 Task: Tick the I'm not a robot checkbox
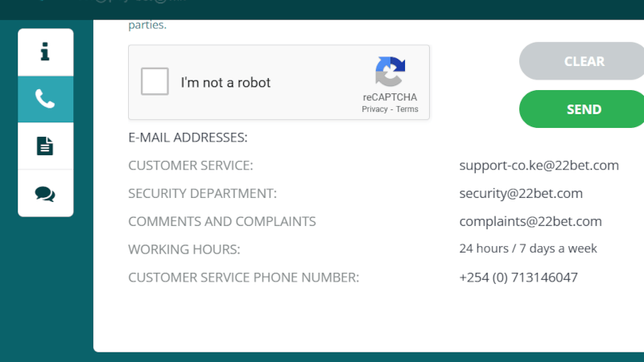point(155,81)
